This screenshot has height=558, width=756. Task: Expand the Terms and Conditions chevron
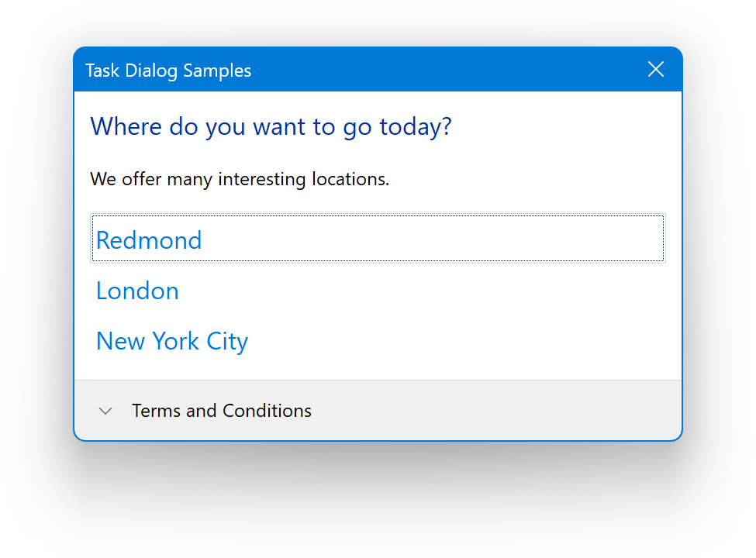click(106, 411)
